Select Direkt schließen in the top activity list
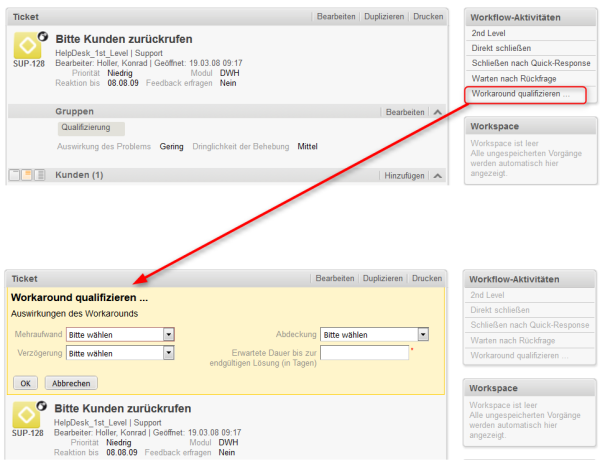Image resolution: width=600 pixels, height=464 pixels. tap(500, 48)
